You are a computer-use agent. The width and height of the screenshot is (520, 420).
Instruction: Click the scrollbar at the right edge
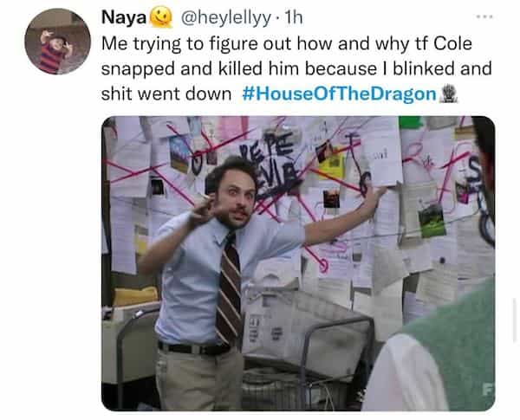[516, 320]
